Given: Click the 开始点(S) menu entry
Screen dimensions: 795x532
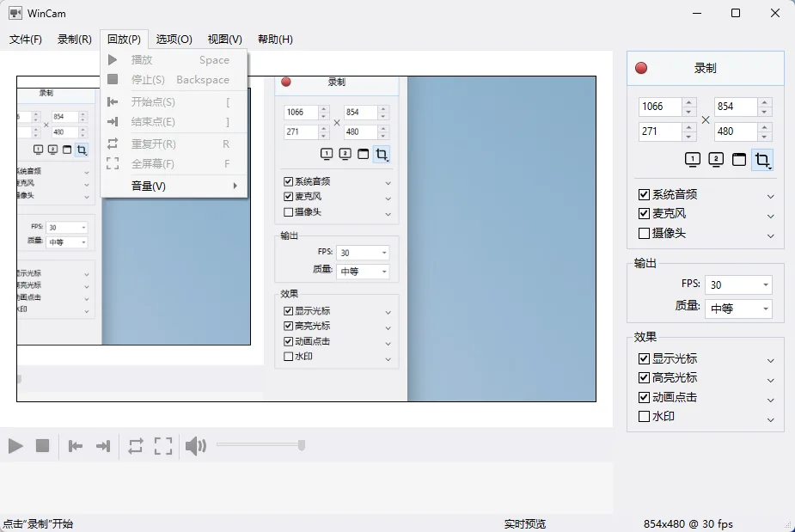Looking at the screenshot, I should tap(174, 102).
